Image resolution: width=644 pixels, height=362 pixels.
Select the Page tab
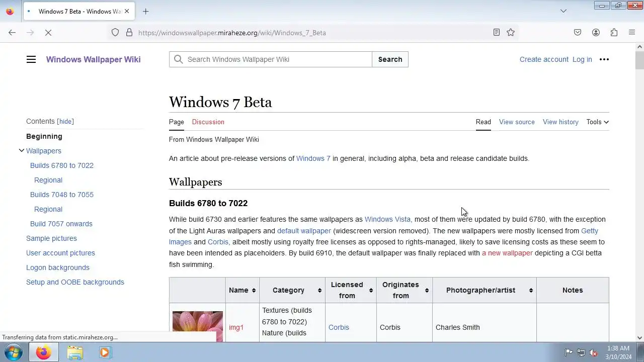[177, 122]
